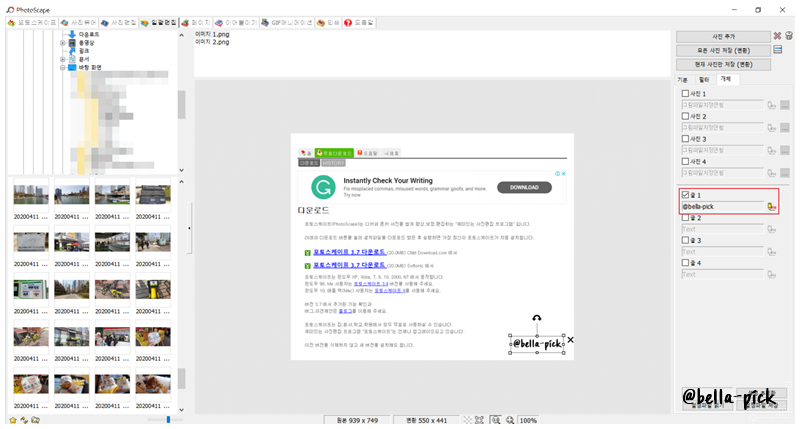
Task: Open the GIF Animation tab
Action: 287,23
